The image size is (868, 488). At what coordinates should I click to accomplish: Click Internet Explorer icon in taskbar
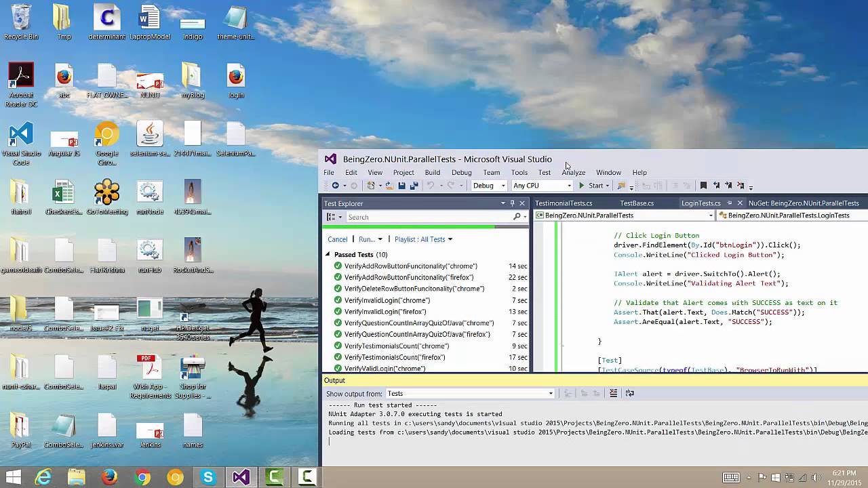43,477
